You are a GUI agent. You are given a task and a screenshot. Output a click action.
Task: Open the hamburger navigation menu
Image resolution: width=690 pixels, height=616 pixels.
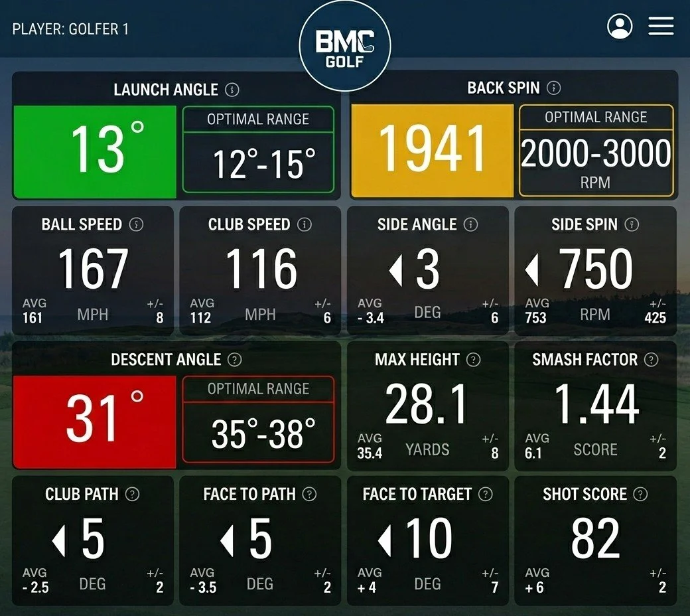click(x=661, y=27)
